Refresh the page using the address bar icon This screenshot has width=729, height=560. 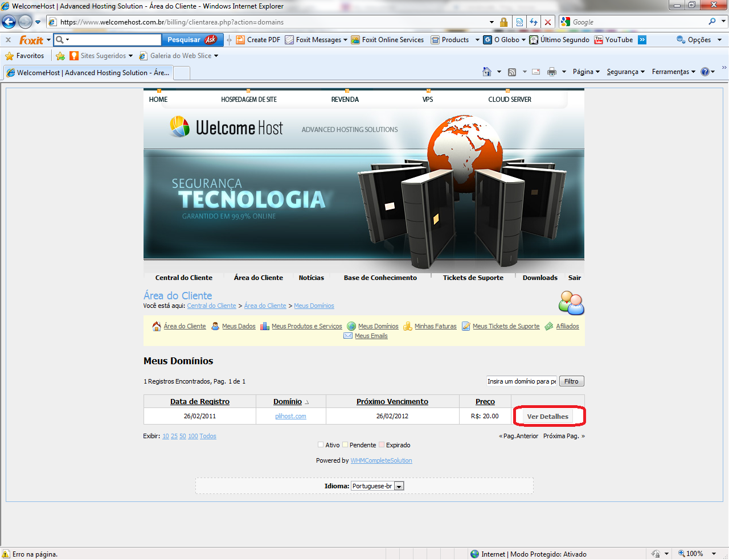tap(534, 22)
